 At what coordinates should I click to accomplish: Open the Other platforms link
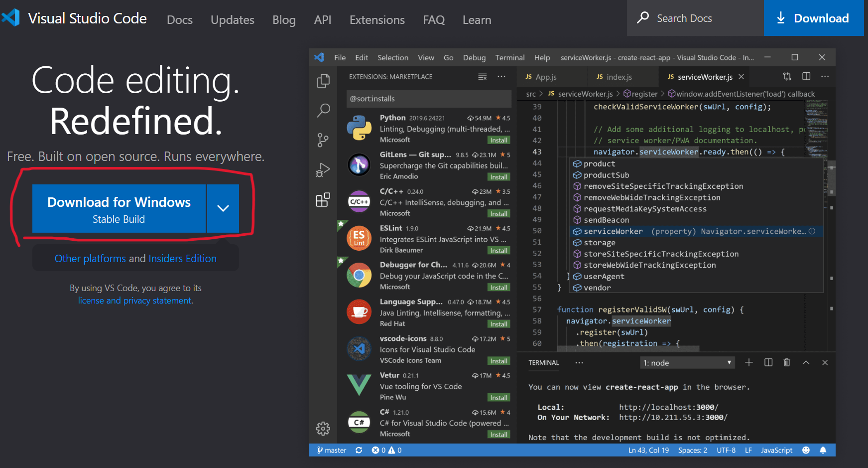90,259
